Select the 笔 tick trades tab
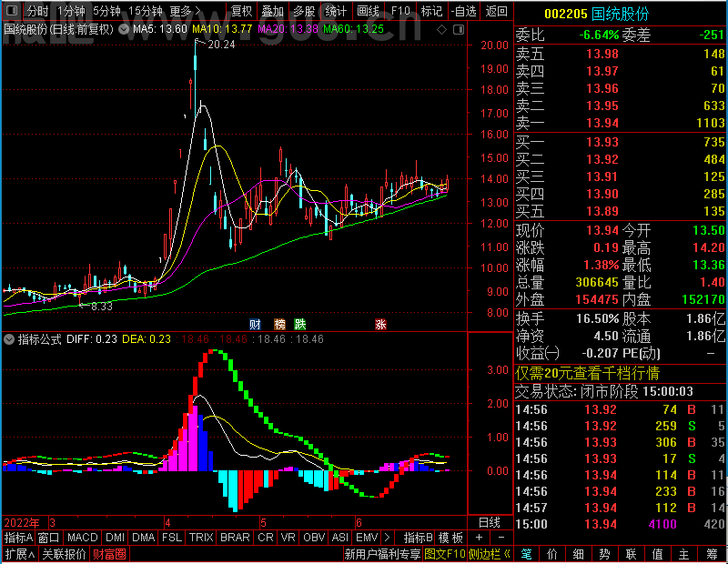Viewport: 728px width, 564px height. tap(526, 554)
